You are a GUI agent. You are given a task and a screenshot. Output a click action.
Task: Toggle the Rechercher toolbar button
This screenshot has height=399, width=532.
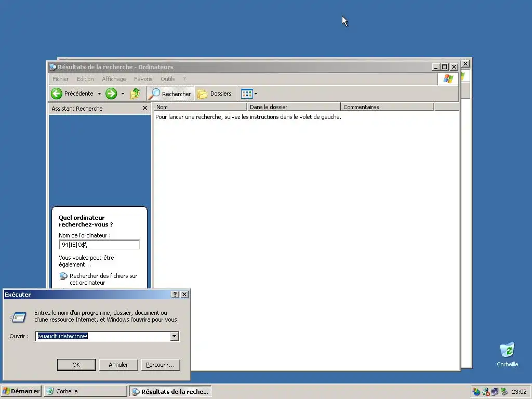(170, 94)
